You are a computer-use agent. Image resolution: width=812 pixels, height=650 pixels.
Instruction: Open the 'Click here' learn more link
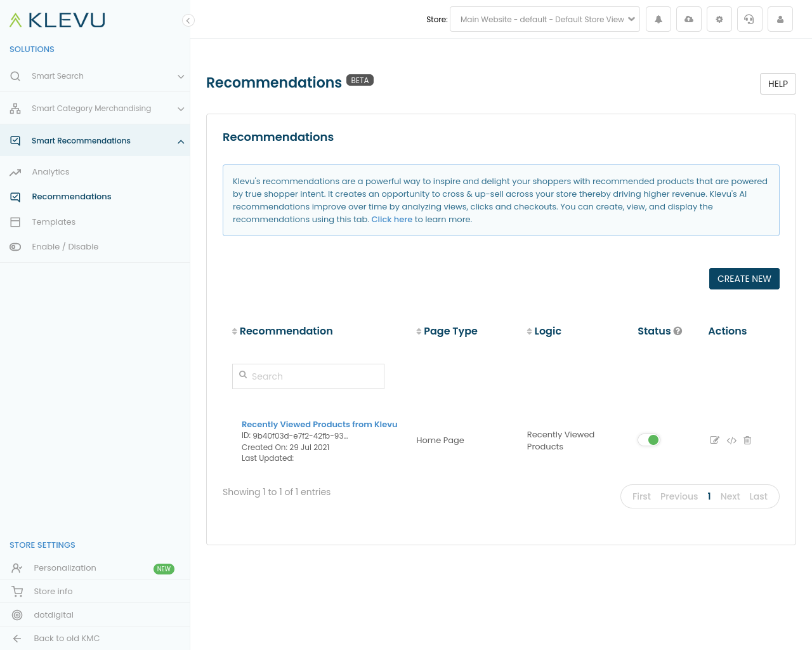tap(391, 220)
